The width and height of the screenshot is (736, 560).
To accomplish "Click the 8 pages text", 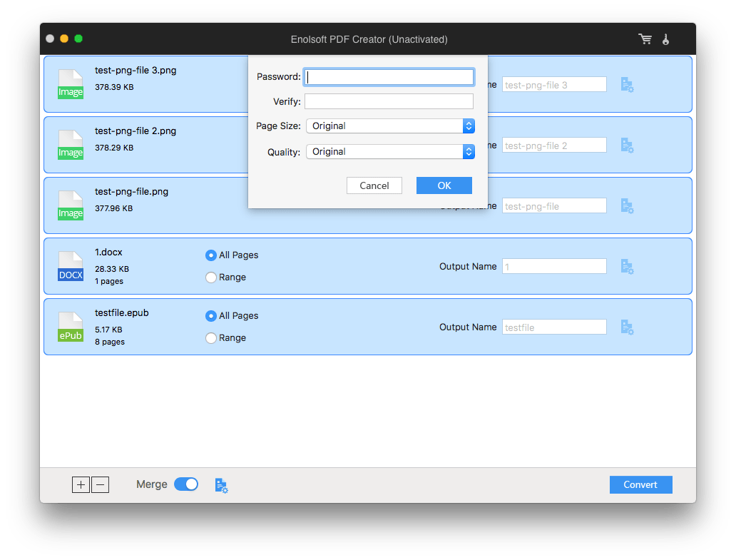I will (x=110, y=342).
